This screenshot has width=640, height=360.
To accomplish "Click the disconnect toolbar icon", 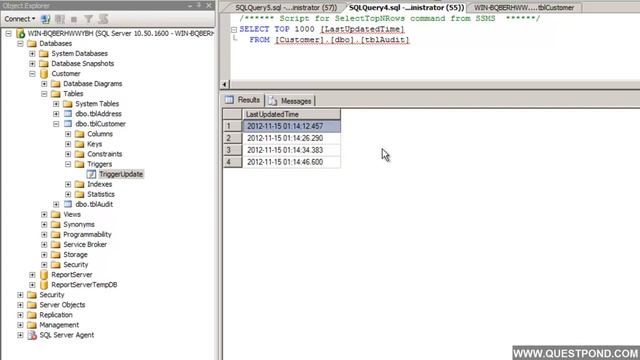I will (x=60, y=19).
